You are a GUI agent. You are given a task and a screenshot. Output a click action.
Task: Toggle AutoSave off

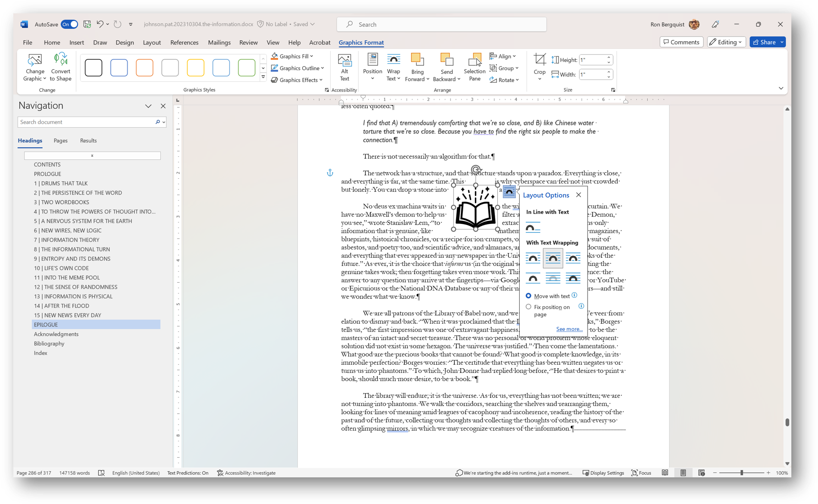point(69,24)
